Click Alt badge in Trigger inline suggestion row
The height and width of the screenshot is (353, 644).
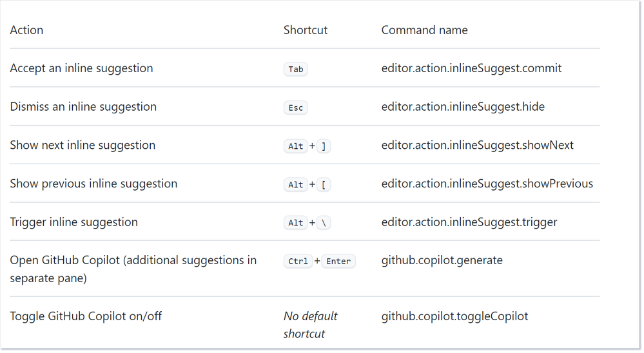click(x=295, y=223)
